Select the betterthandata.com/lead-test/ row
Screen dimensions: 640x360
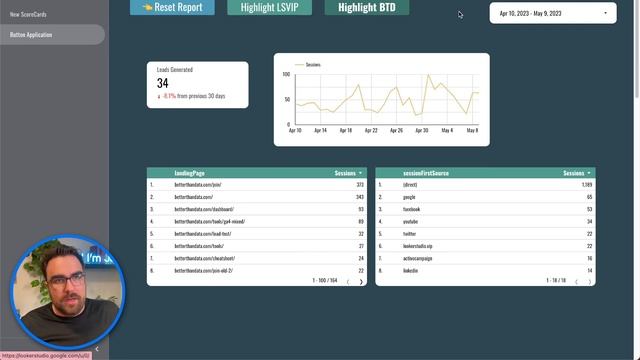pos(257,233)
